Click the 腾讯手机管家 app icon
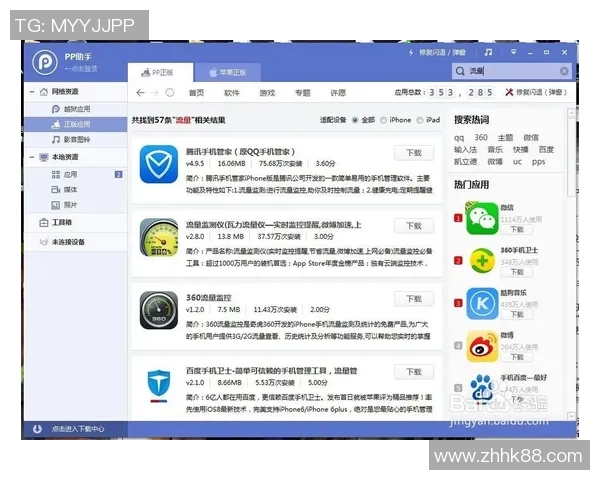This screenshot has width=600, height=480. [x=159, y=164]
